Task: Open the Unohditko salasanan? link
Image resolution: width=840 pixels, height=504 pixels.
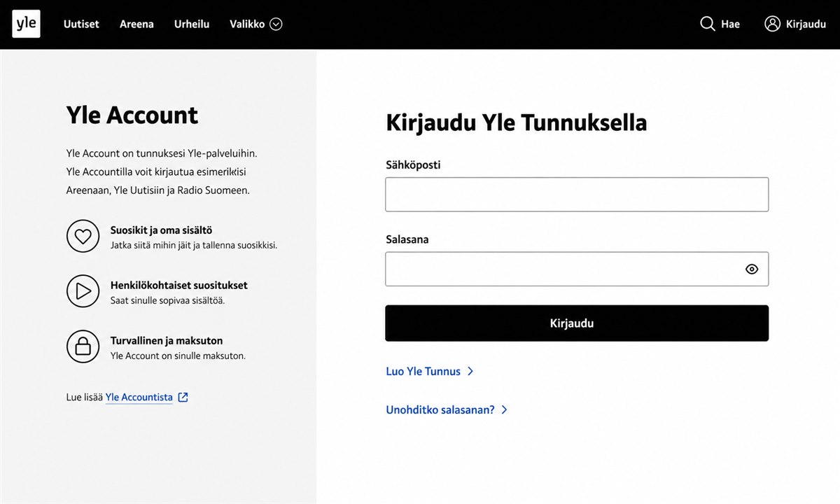Action: (x=440, y=409)
